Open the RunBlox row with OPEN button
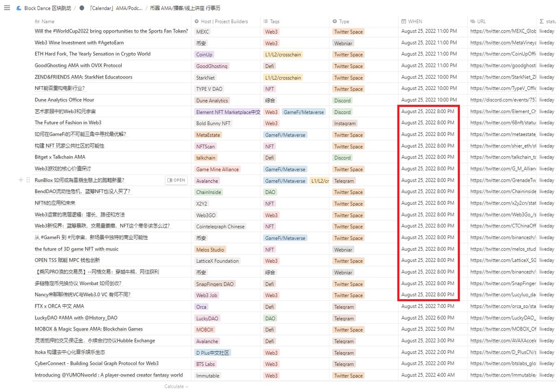 176,180
